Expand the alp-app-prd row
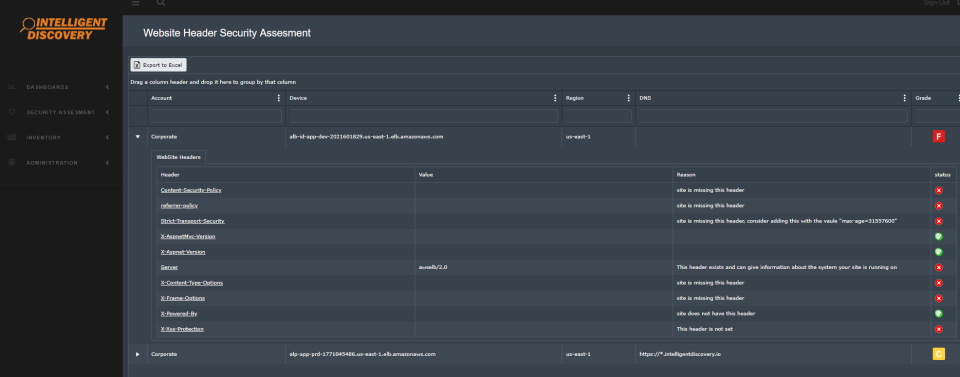The height and width of the screenshot is (377, 960). tap(137, 354)
